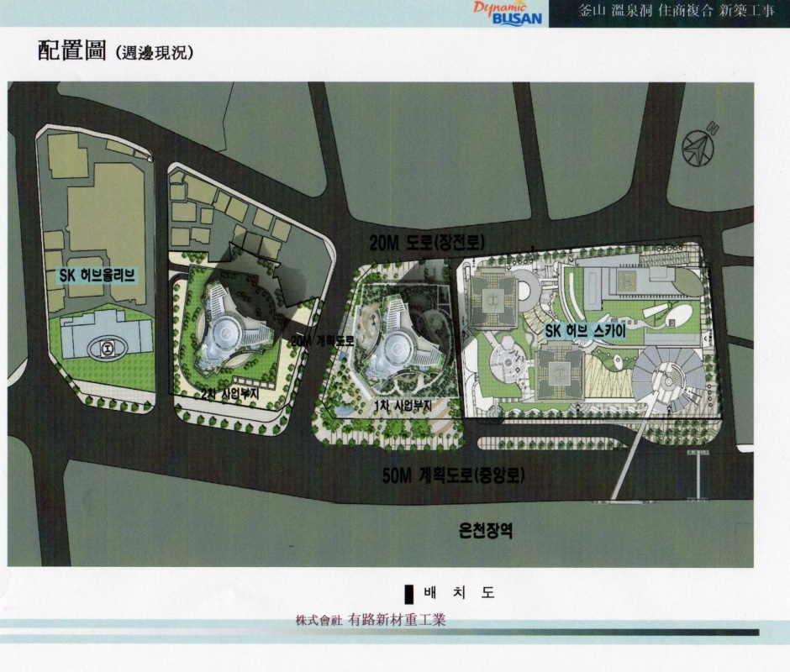
Task: Click the Dynamic BUSAN logo
Action: [x=508, y=13]
